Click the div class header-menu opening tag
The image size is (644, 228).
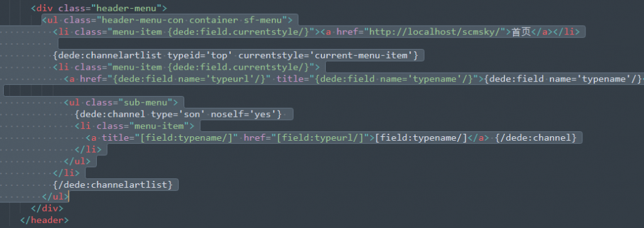click(99, 8)
